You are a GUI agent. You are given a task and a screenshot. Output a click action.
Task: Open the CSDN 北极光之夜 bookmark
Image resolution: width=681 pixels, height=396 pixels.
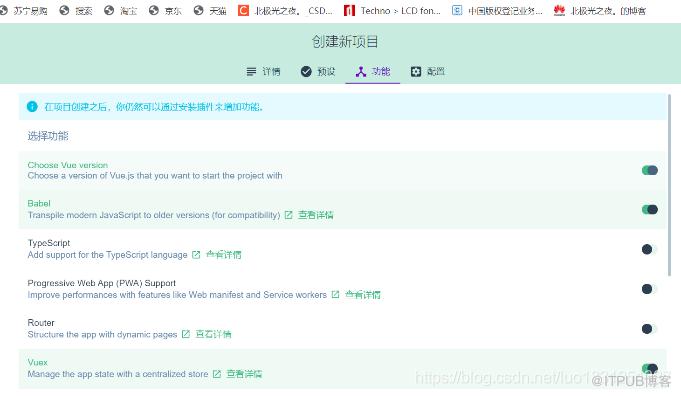[285, 10]
